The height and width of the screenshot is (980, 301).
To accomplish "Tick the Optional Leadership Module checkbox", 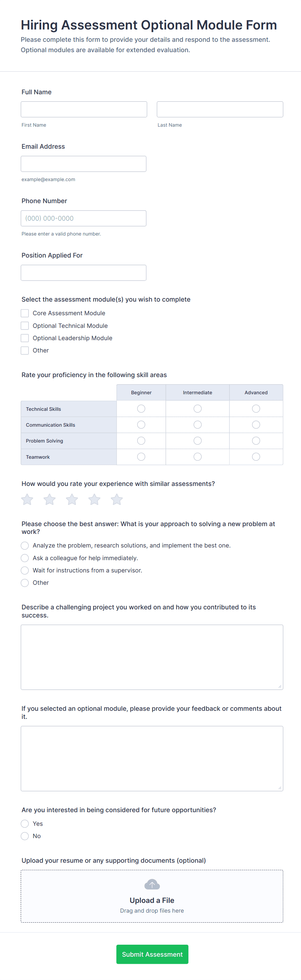I will (x=25, y=338).
